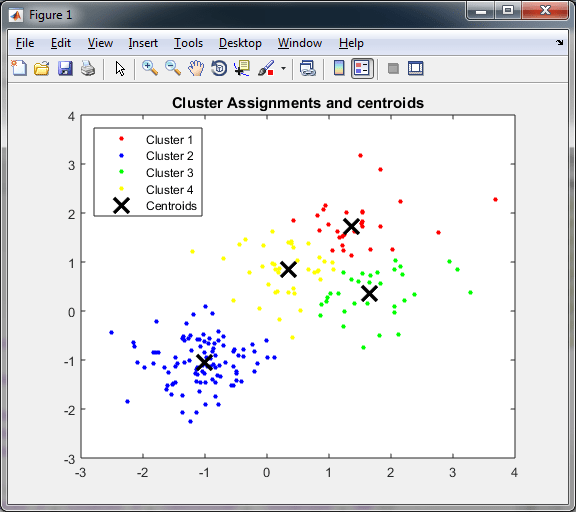
Task: Activate the Zoom Out tool
Action: [x=173, y=68]
